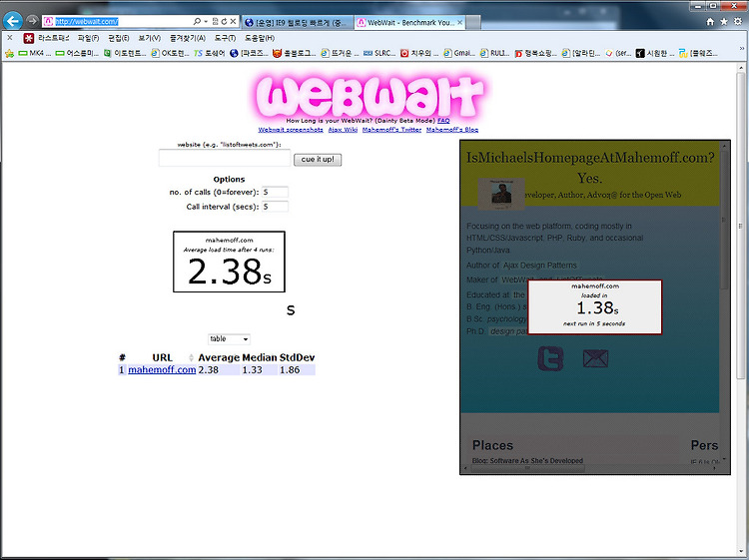Click the Add to favorites bar star icon

(9, 54)
